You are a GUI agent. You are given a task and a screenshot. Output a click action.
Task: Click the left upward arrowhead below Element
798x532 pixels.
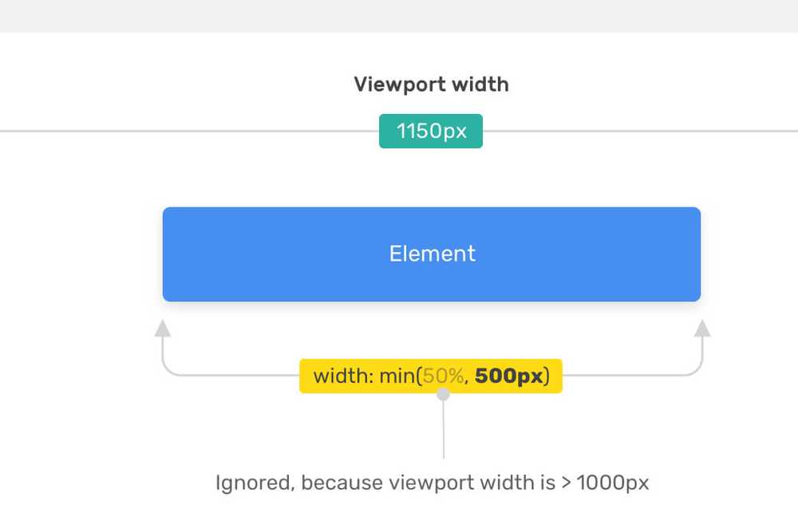pos(162,328)
